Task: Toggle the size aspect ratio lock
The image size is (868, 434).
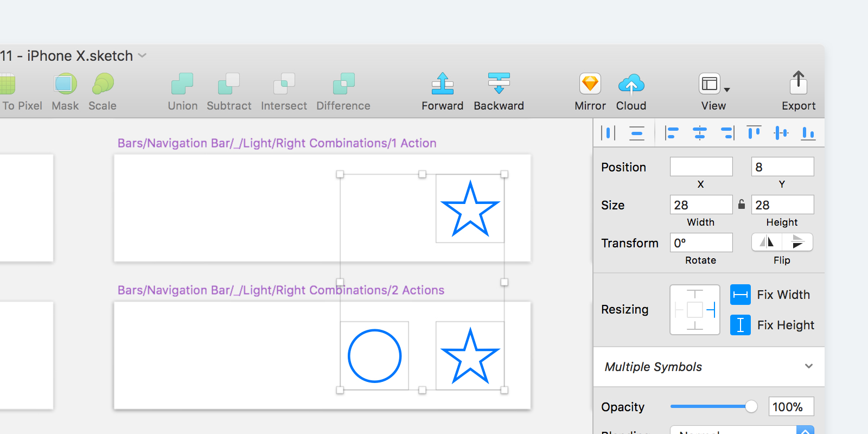Action: pyautogui.click(x=742, y=205)
